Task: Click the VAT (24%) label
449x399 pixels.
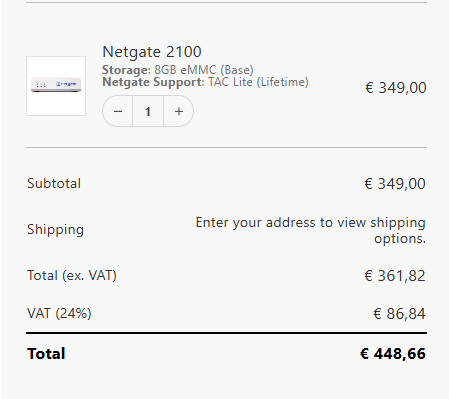Action: pos(59,313)
